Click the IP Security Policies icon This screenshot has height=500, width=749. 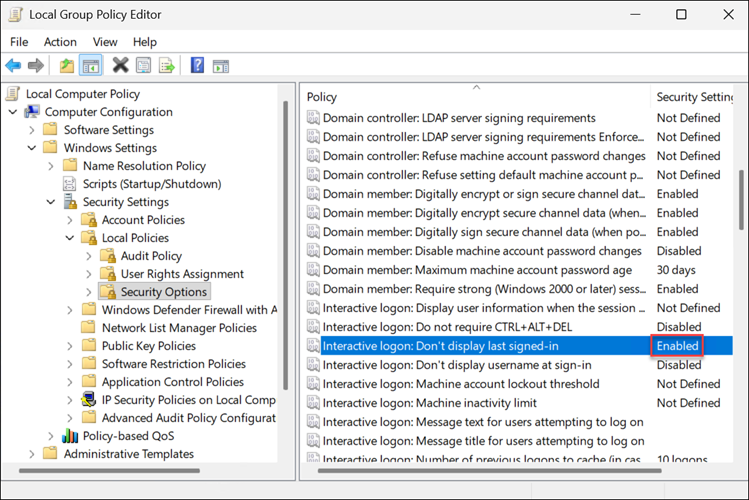89,399
